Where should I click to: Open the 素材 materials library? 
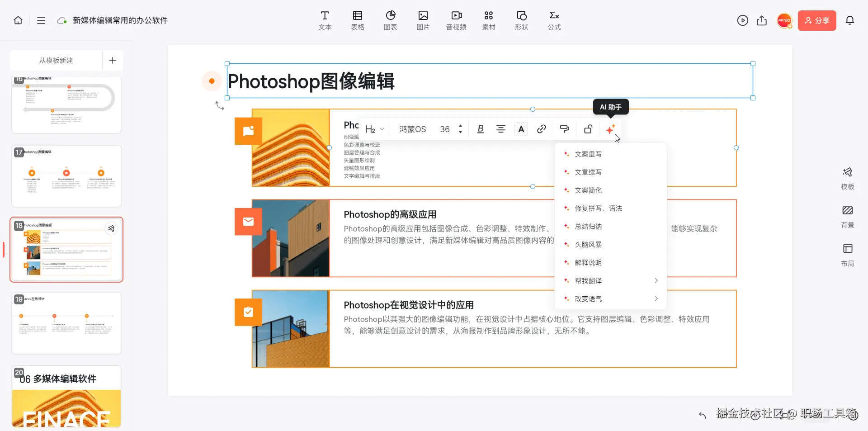[x=489, y=20]
